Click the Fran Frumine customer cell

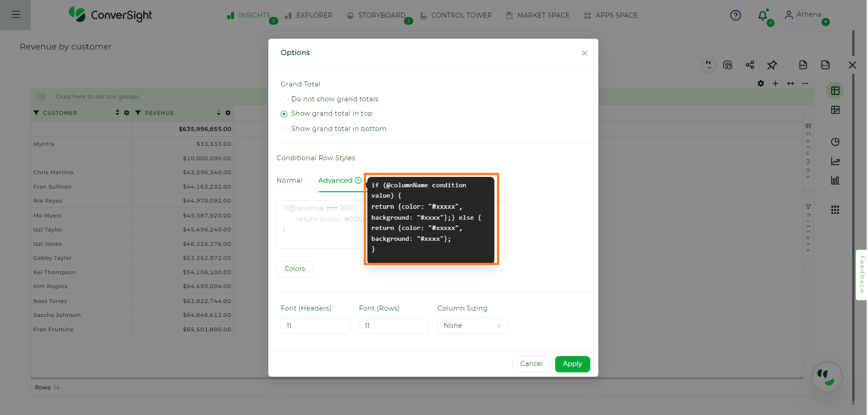point(82,329)
